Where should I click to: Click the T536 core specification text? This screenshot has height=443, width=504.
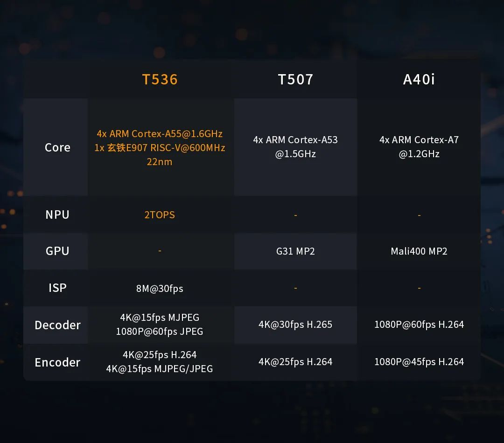point(160,147)
